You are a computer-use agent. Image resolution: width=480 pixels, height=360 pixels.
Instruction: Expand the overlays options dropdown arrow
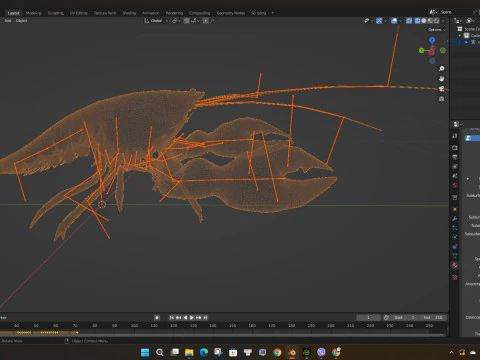click(x=400, y=21)
